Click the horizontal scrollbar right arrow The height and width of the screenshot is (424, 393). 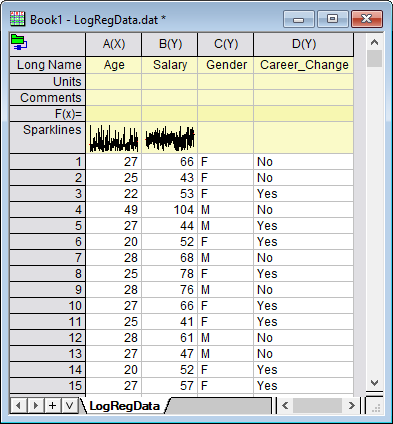[x=352, y=406]
